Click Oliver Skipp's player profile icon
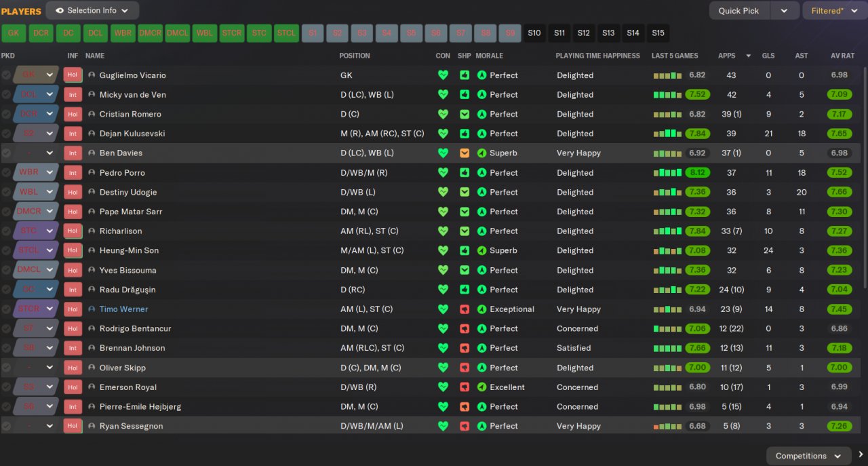 [92, 368]
